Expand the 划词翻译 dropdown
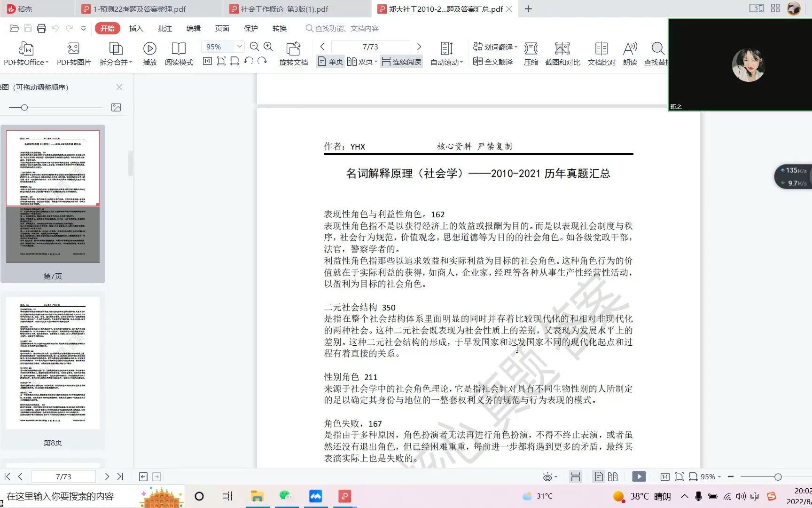This screenshot has height=508, width=812. click(516, 47)
